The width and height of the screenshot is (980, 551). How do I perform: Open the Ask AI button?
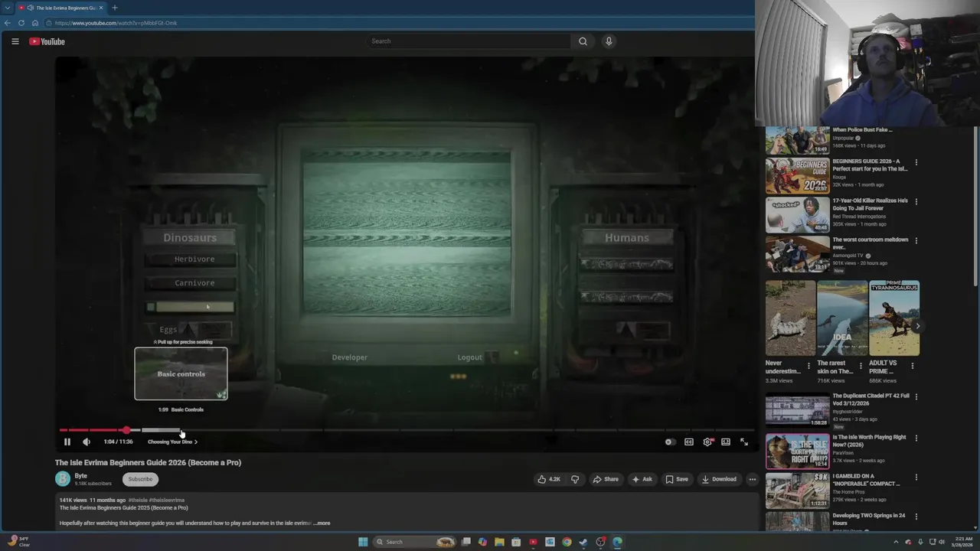coord(642,479)
